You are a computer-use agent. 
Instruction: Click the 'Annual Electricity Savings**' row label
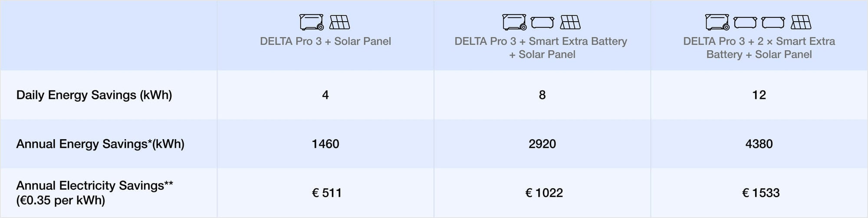pos(95,185)
